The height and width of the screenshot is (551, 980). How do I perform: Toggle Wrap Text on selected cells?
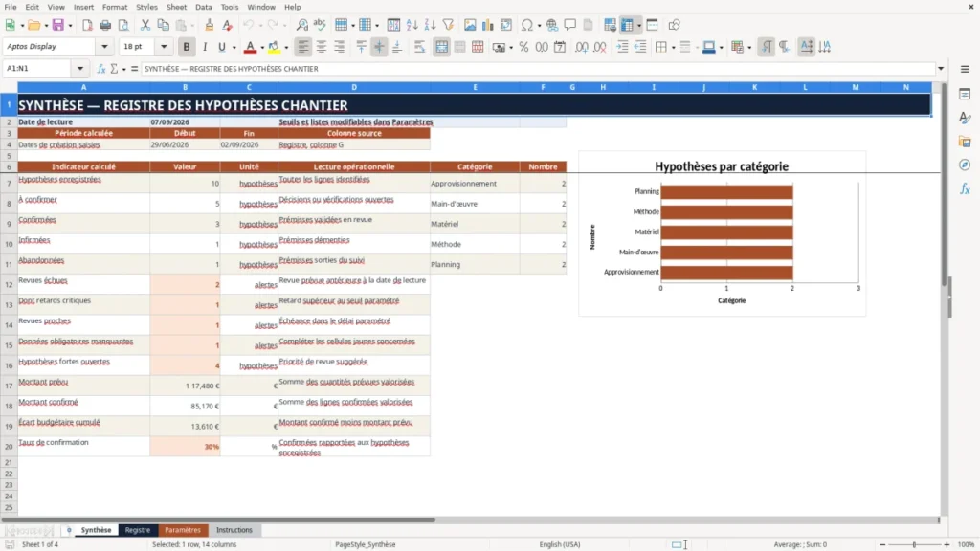click(x=419, y=47)
